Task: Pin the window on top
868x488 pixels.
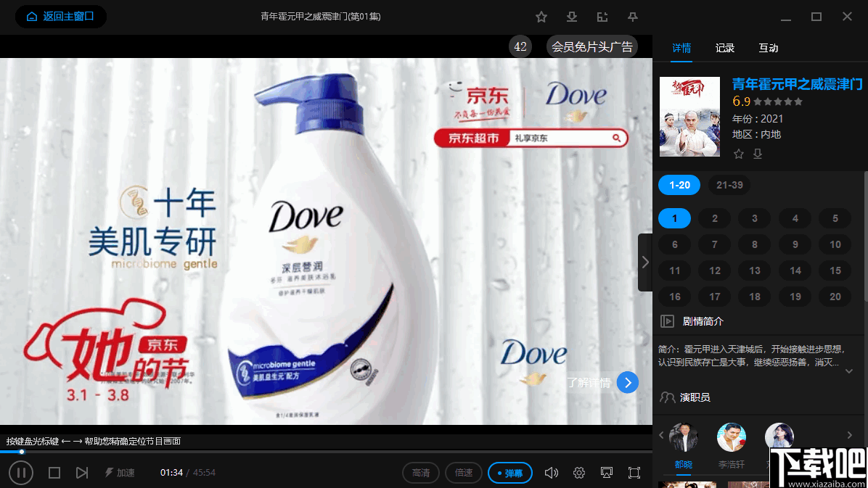Action: (633, 17)
